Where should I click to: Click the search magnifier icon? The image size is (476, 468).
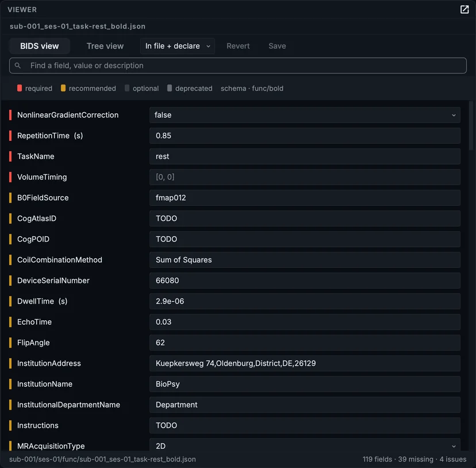click(x=18, y=66)
